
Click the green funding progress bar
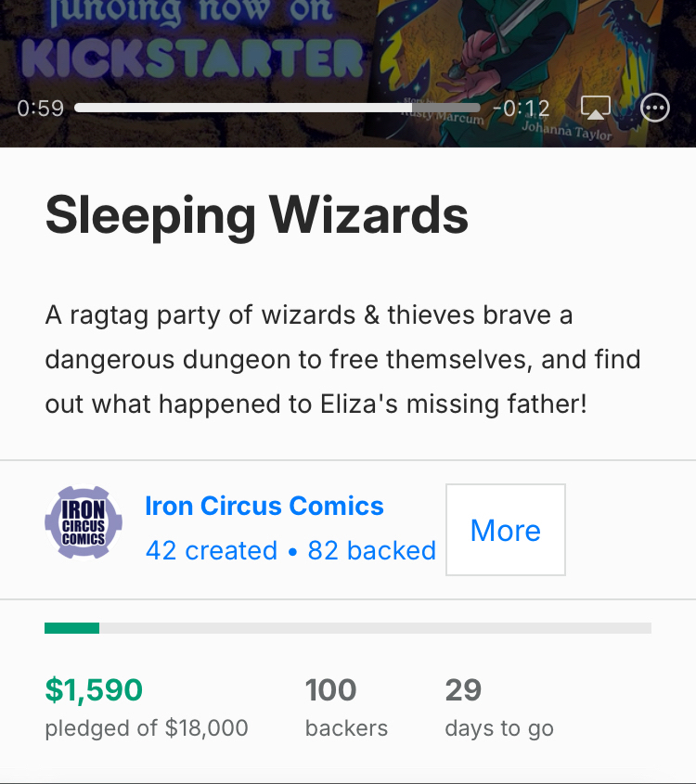pos(72,628)
